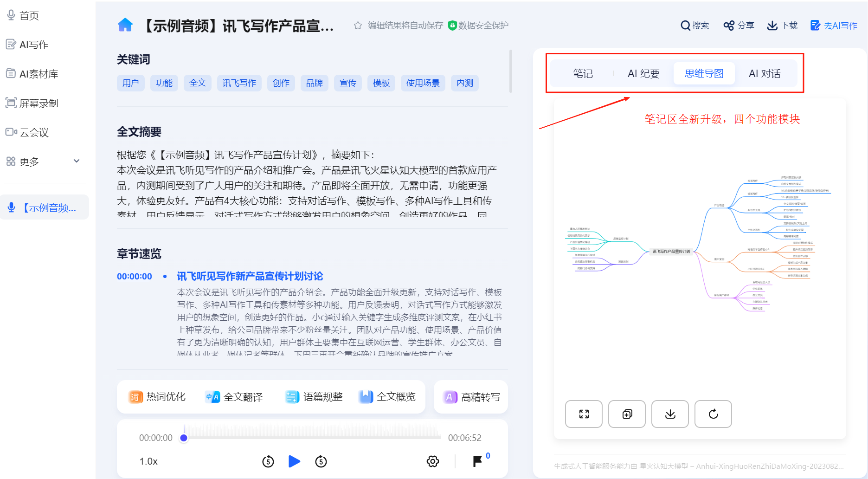This screenshot has height=479, width=868.
Task: Skip forward 5 seconds
Action: click(321, 461)
